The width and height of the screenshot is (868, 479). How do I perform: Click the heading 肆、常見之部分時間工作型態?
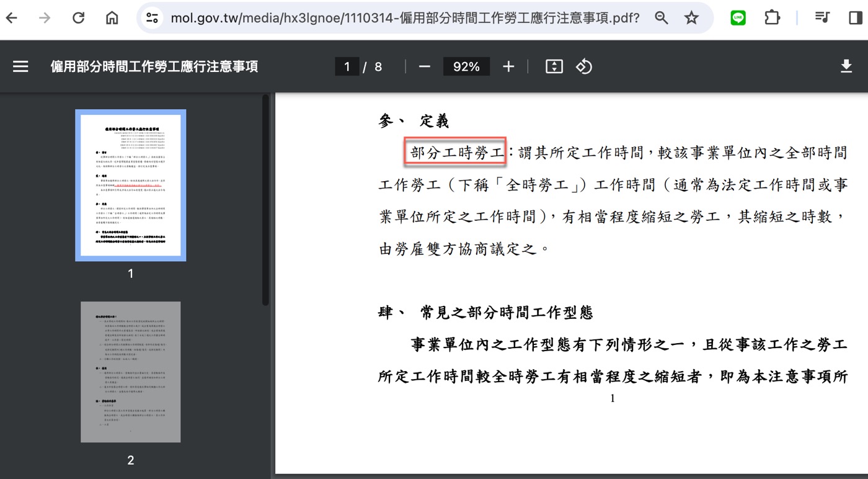(x=485, y=313)
